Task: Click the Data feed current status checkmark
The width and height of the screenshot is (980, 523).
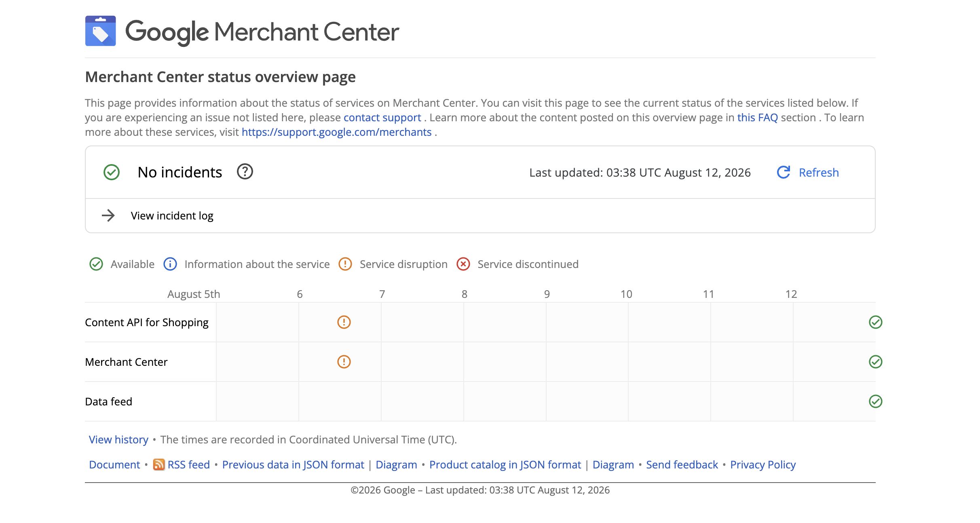Action: (x=876, y=401)
